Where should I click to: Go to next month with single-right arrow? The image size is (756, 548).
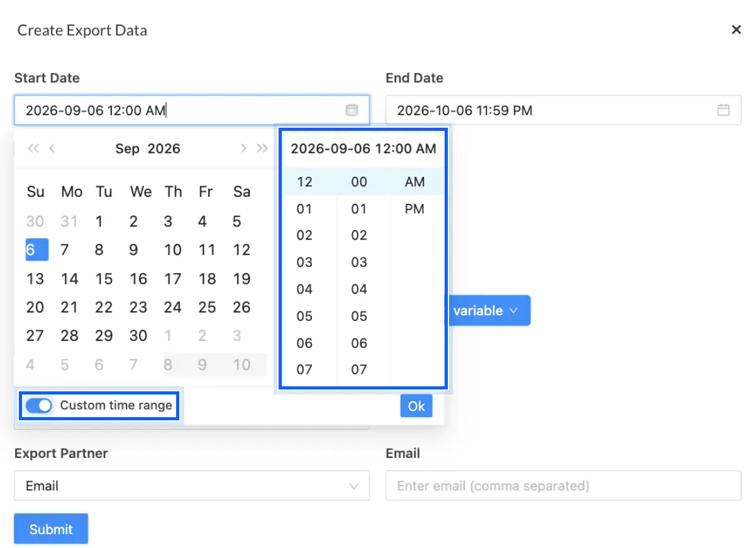pos(243,148)
